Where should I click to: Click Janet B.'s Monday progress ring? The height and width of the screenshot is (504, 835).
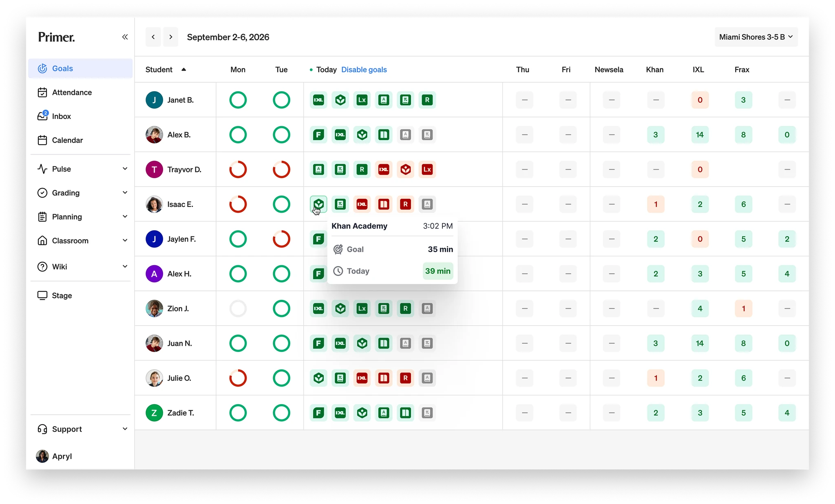[x=238, y=100]
